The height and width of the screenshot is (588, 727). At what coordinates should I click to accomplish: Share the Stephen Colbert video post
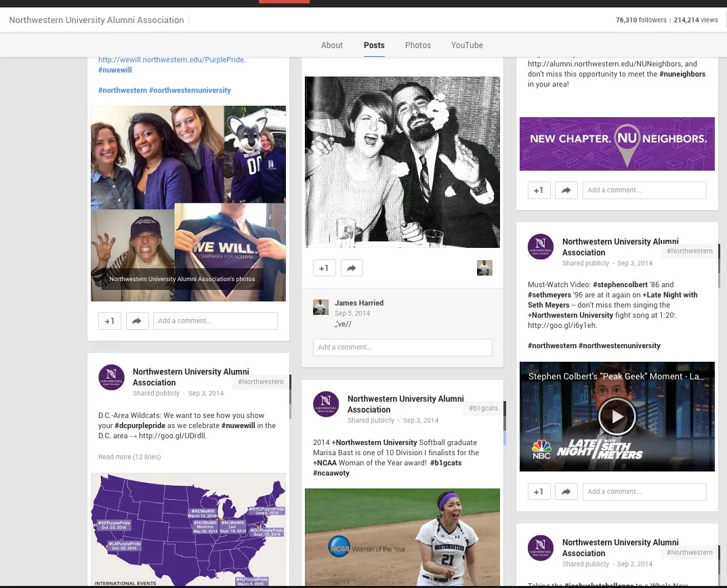click(x=566, y=492)
